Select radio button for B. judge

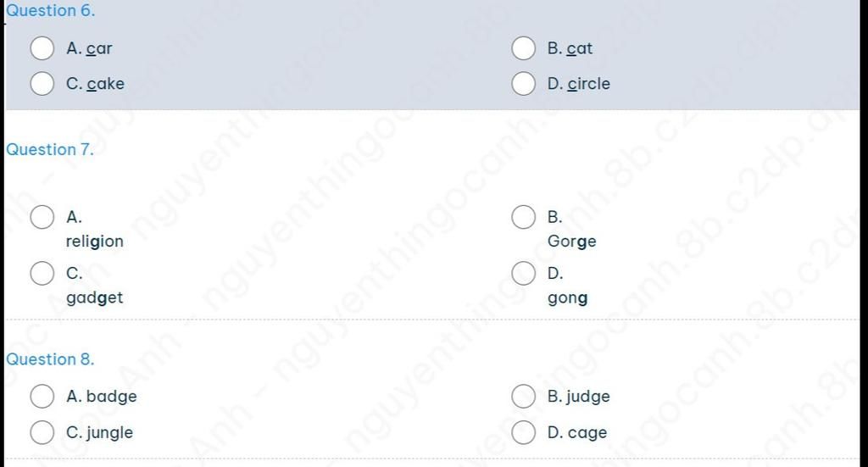[x=523, y=396]
